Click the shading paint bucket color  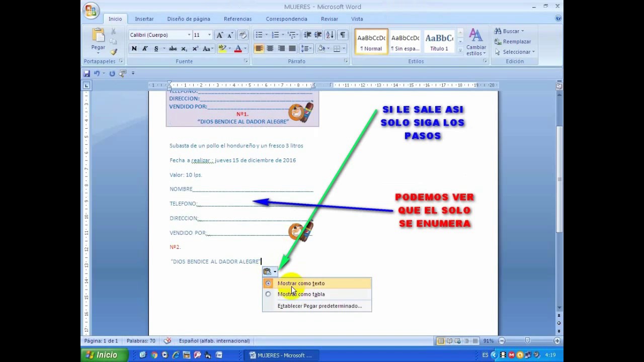click(321, 49)
